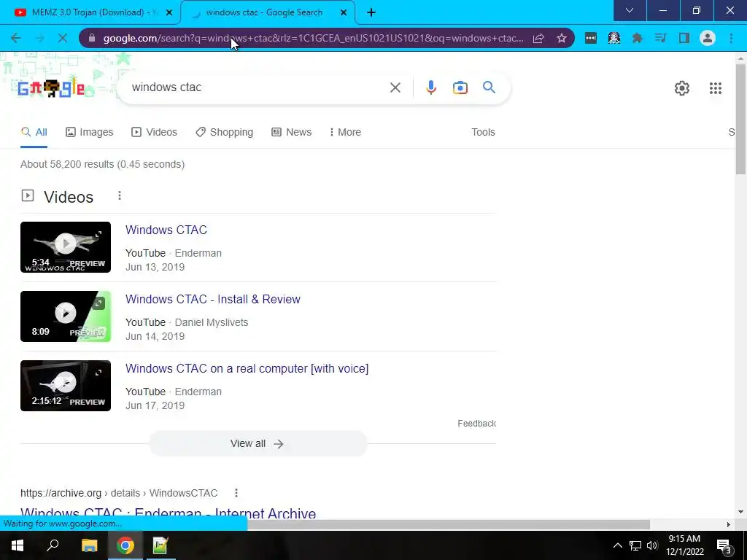Select the News search tab
The height and width of the screenshot is (560, 747).
(x=292, y=132)
